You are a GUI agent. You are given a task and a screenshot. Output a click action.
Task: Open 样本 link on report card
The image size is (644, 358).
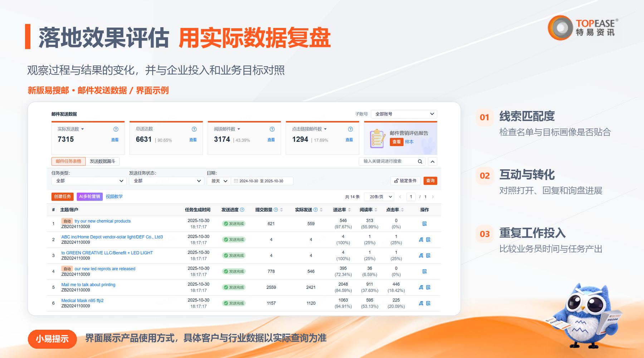click(x=409, y=142)
